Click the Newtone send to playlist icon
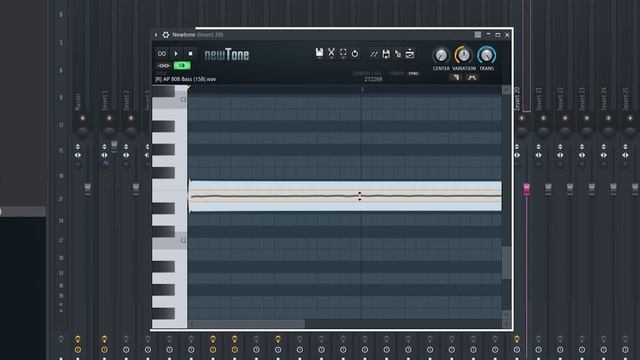 click(410, 53)
